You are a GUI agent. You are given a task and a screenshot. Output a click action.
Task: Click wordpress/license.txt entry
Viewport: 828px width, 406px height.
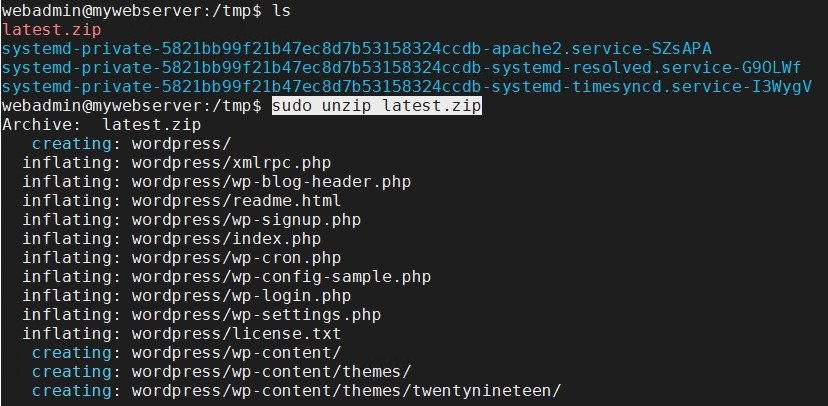(236, 334)
